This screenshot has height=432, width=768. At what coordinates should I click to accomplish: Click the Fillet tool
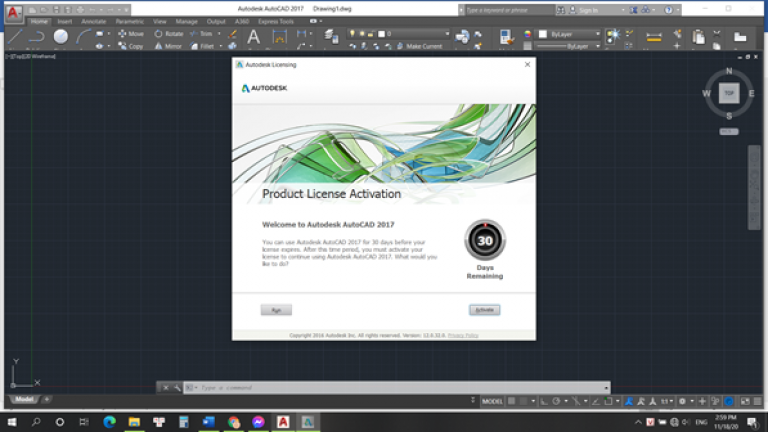tap(202, 46)
